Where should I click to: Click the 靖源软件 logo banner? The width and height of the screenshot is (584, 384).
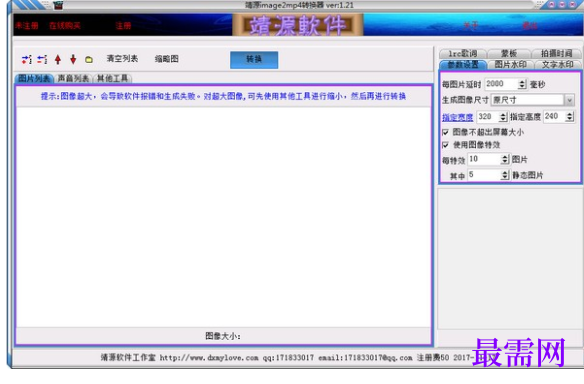[x=298, y=25]
